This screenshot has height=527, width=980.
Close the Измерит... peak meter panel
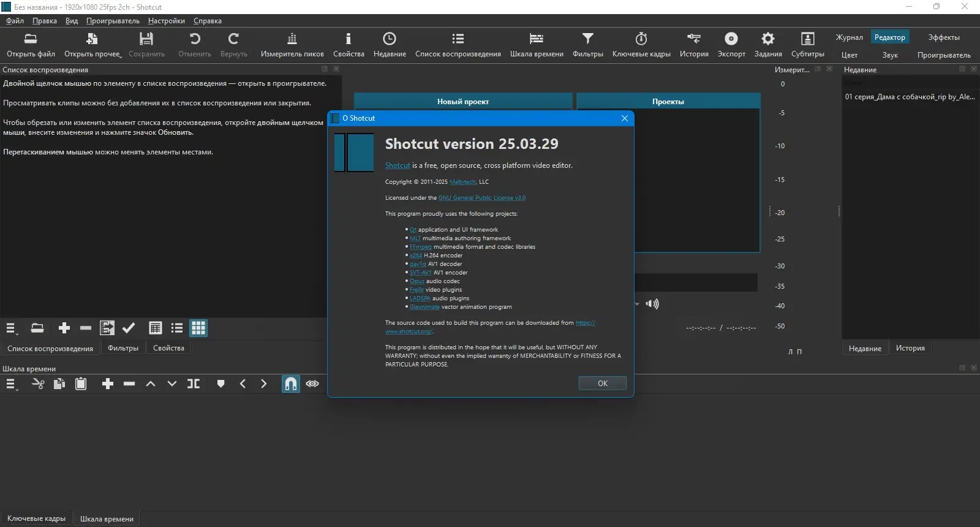click(829, 69)
